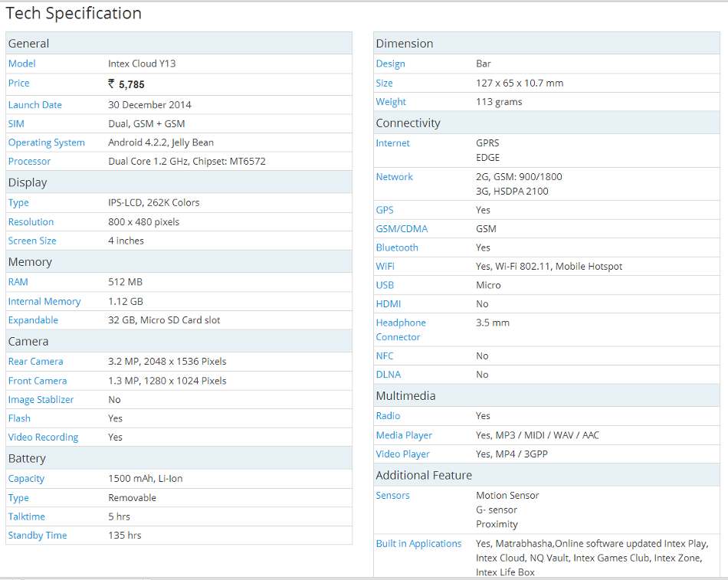Image resolution: width=728 pixels, height=580 pixels.
Task: Open the Screen Size link
Action: (32, 241)
